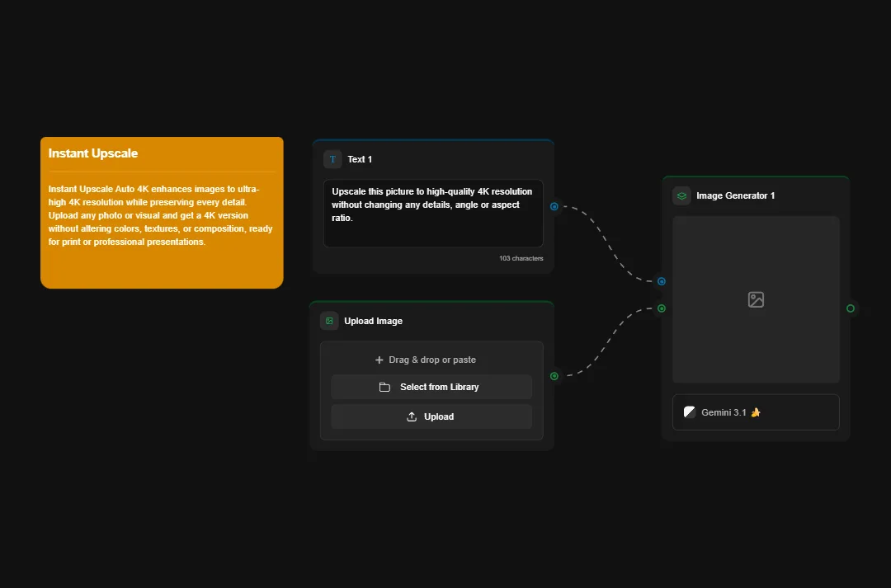891x588 pixels.
Task: Click the Upload button
Action: point(431,416)
